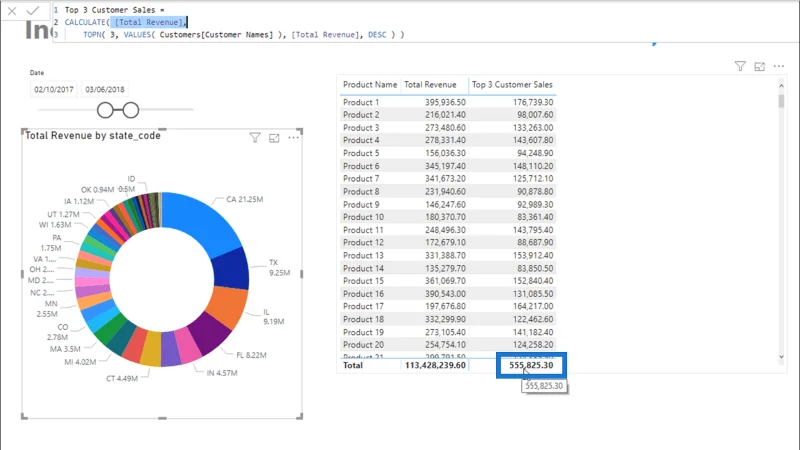Click the OK 0.94M data label
The image size is (800, 450).
coord(97,190)
